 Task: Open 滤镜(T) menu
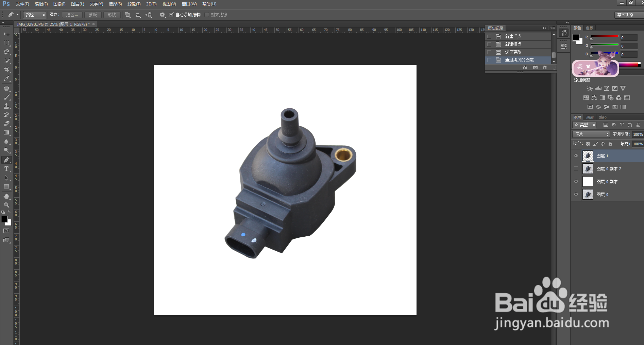click(134, 4)
